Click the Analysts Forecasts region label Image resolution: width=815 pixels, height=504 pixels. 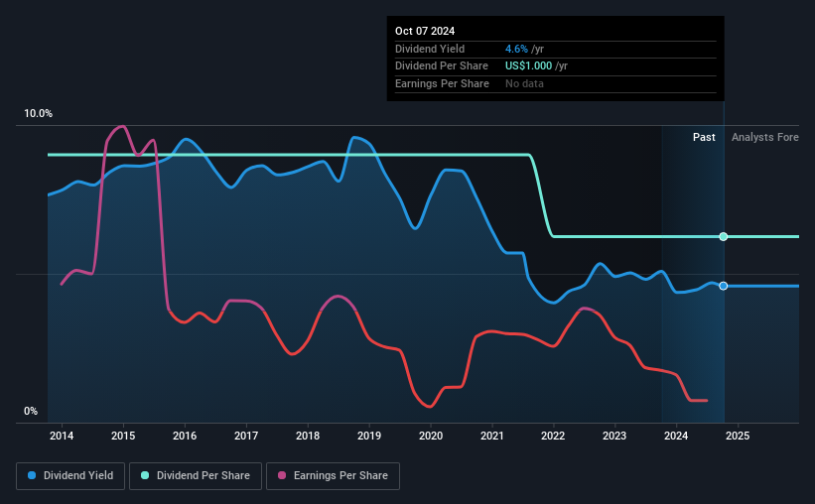click(765, 137)
